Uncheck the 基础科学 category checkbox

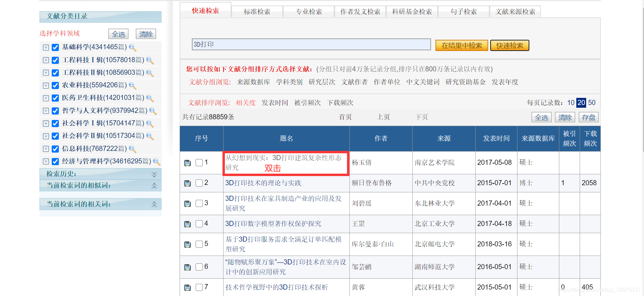[x=55, y=48]
